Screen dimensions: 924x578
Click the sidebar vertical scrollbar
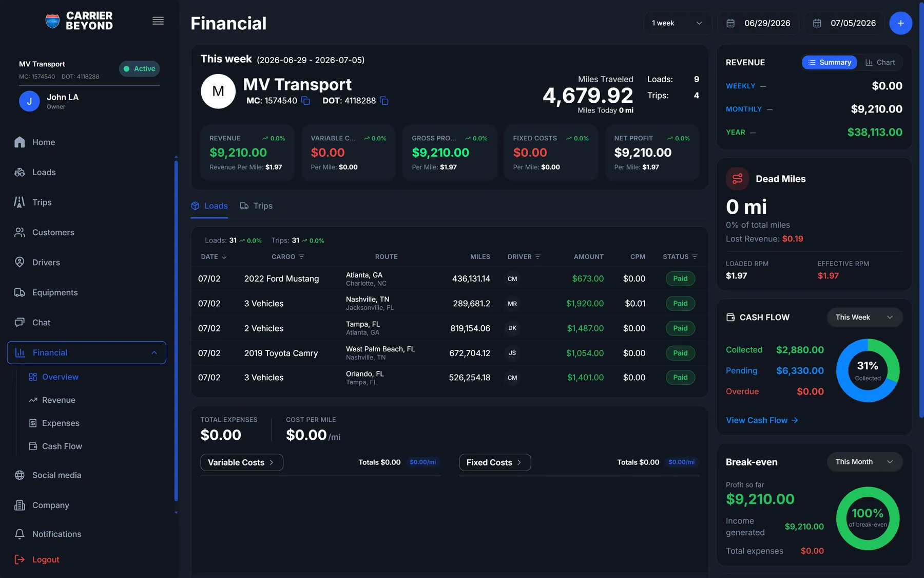coord(176,331)
